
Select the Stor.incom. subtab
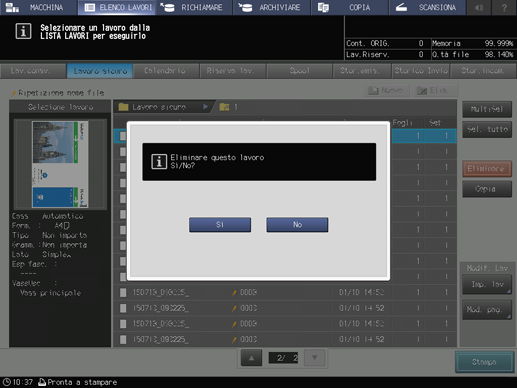(x=483, y=71)
